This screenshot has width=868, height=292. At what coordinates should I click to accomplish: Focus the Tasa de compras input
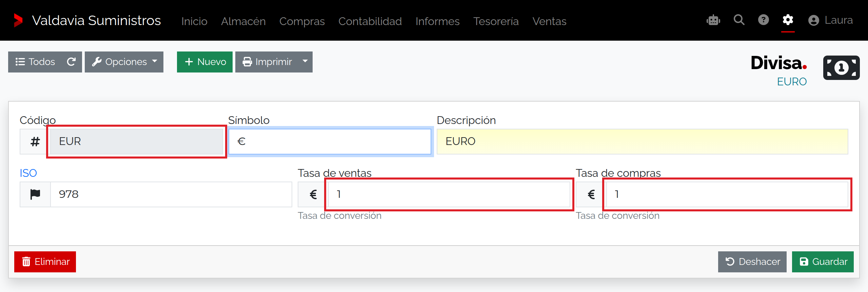point(727,194)
